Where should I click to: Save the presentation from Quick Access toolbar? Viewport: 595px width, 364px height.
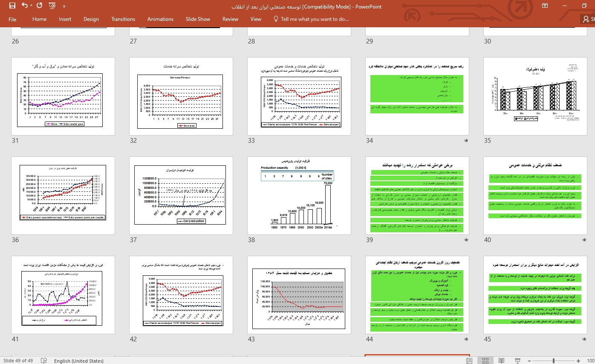pyautogui.click(x=12, y=6)
